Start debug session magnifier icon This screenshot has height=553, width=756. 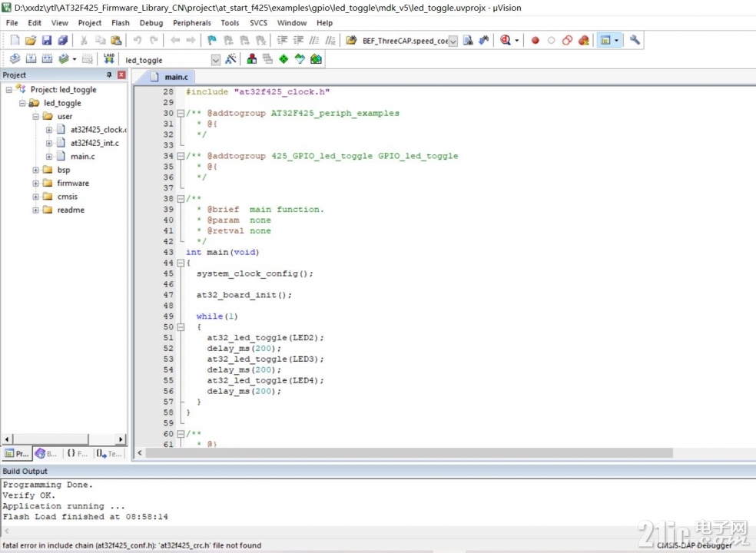(x=506, y=41)
